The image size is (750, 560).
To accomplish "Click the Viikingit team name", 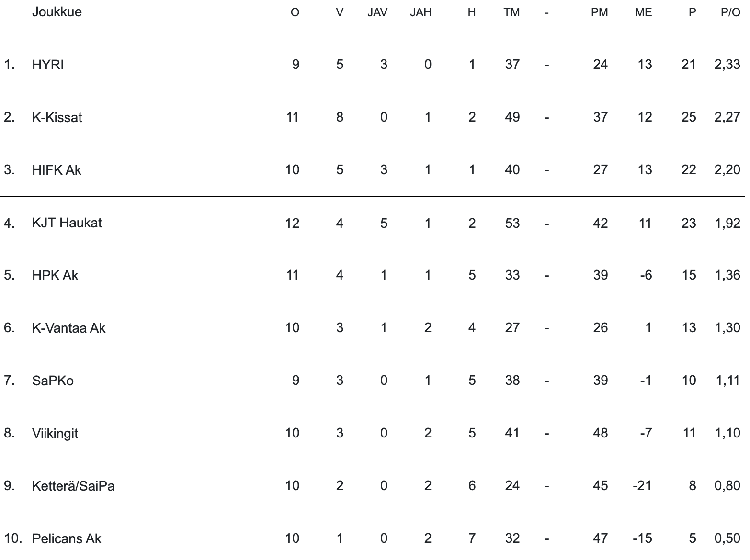I will coord(55,433).
